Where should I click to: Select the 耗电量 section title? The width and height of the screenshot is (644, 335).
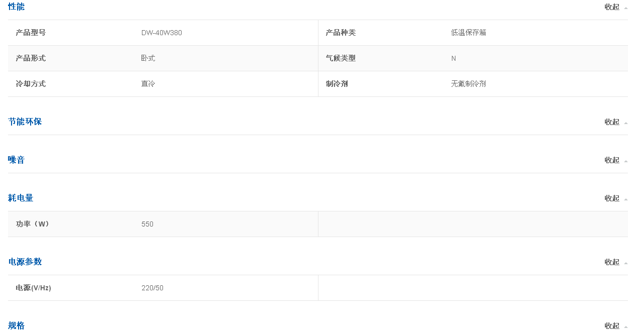[21, 198]
